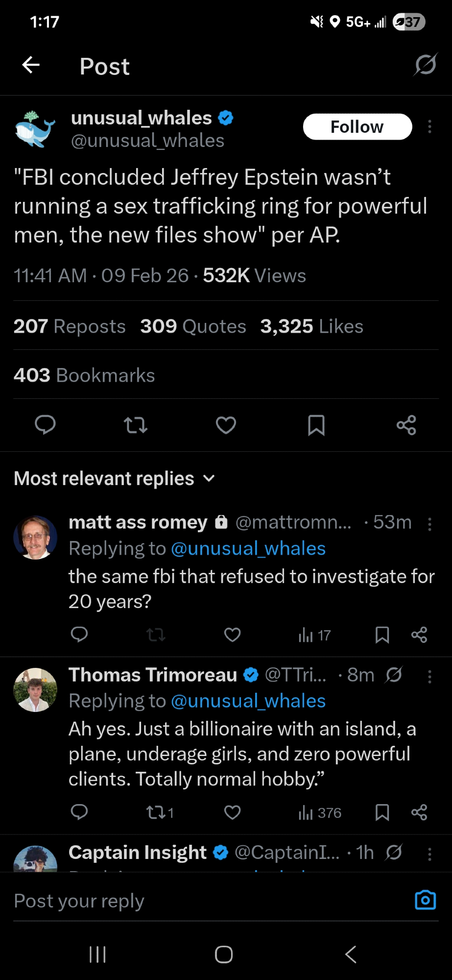Image resolution: width=452 pixels, height=980 pixels.
Task: Repost the unusual_whales main post
Action: pyautogui.click(x=136, y=425)
